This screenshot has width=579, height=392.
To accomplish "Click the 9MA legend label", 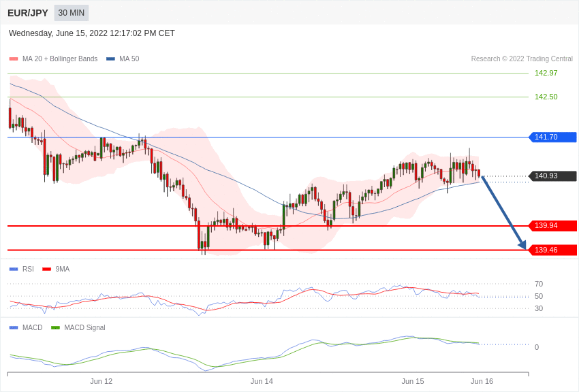I will 63,269.
